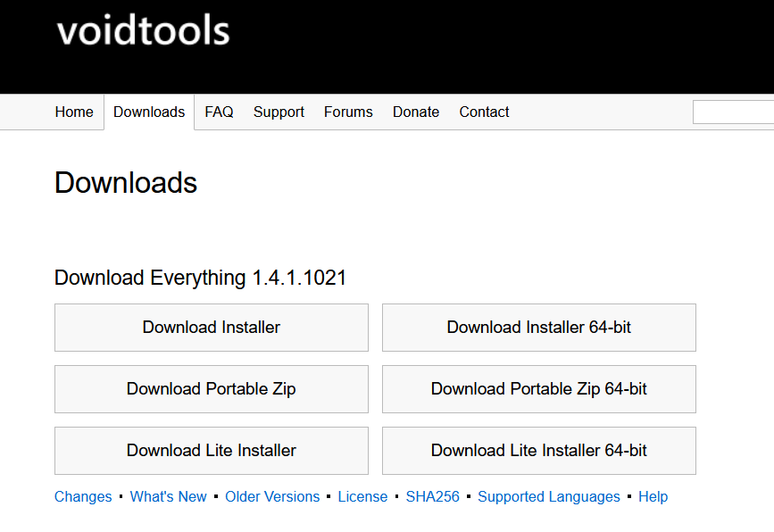774x532 pixels.
Task: Go to the Donate page
Action: click(416, 112)
